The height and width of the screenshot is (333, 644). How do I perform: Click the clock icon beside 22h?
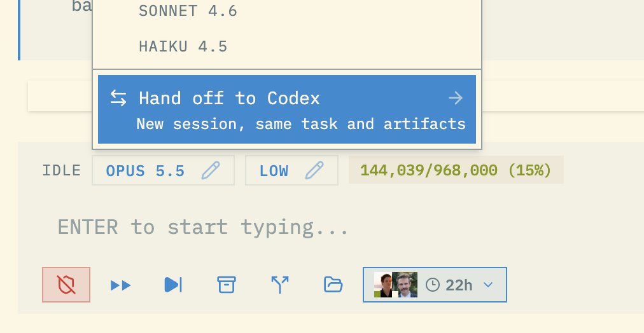(x=433, y=285)
